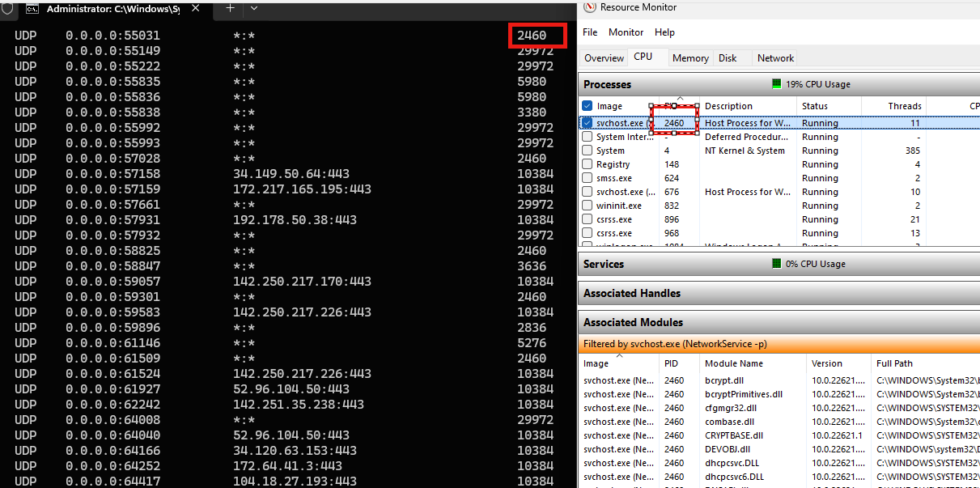Click the command prompt tab icon
Image resolution: width=980 pixels, height=488 pixels.
[32, 9]
